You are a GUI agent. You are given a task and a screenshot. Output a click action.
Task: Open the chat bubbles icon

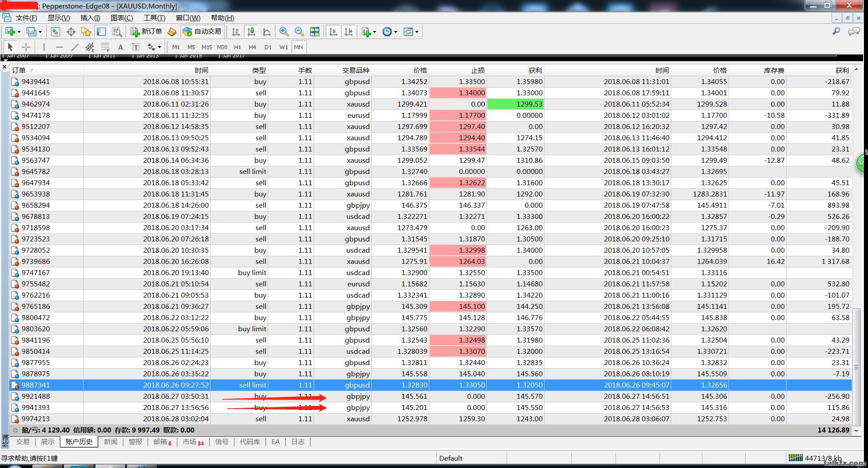coord(854,31)
